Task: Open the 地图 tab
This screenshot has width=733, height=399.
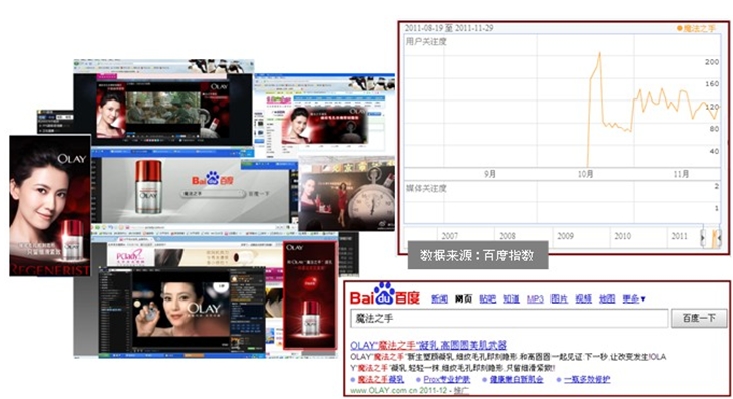Action: pos(607,299)
